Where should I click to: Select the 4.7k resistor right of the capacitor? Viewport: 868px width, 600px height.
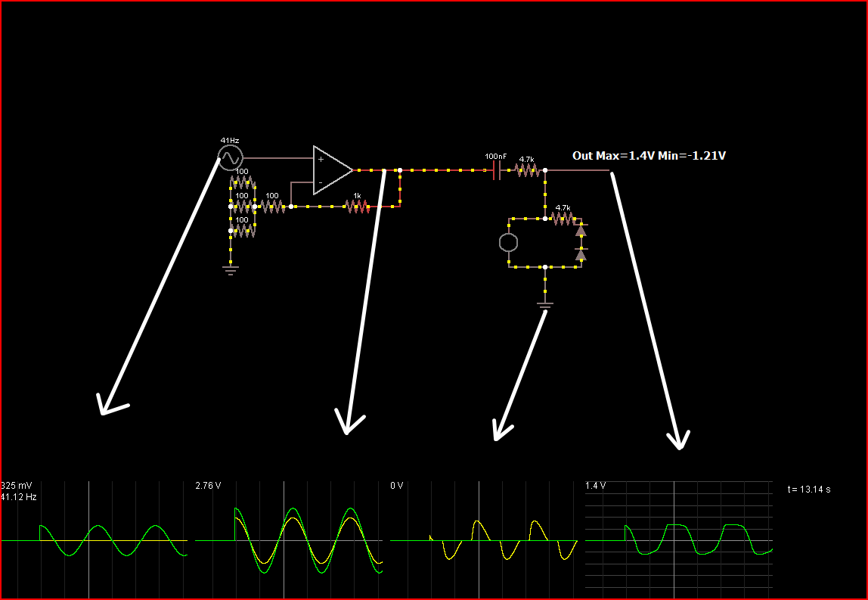[527, 170]
